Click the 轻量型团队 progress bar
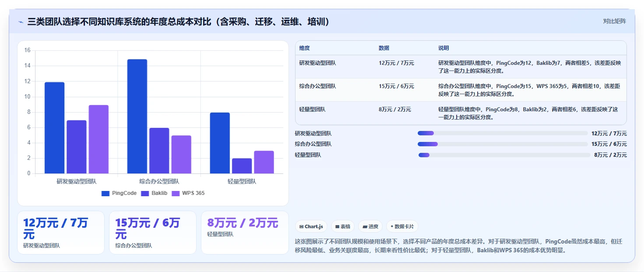This screenshot has height=272, width=644. 504,155
